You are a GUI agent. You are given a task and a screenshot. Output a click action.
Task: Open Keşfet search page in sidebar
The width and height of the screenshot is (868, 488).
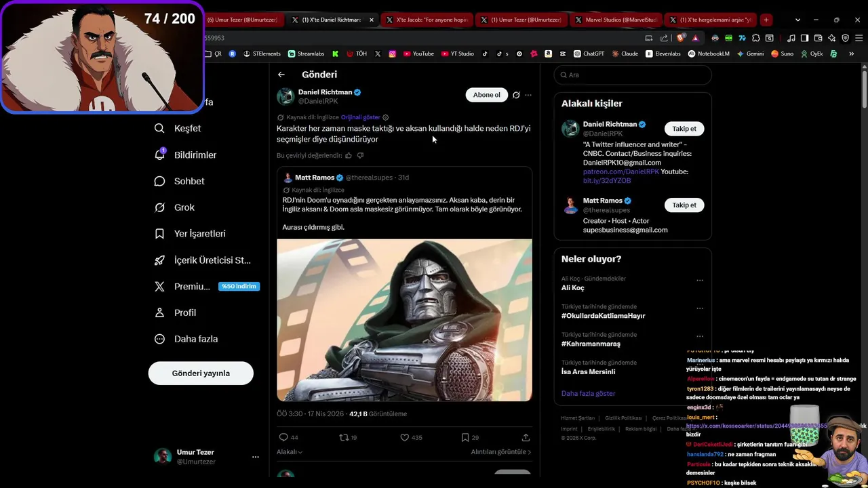coord(178,128)
